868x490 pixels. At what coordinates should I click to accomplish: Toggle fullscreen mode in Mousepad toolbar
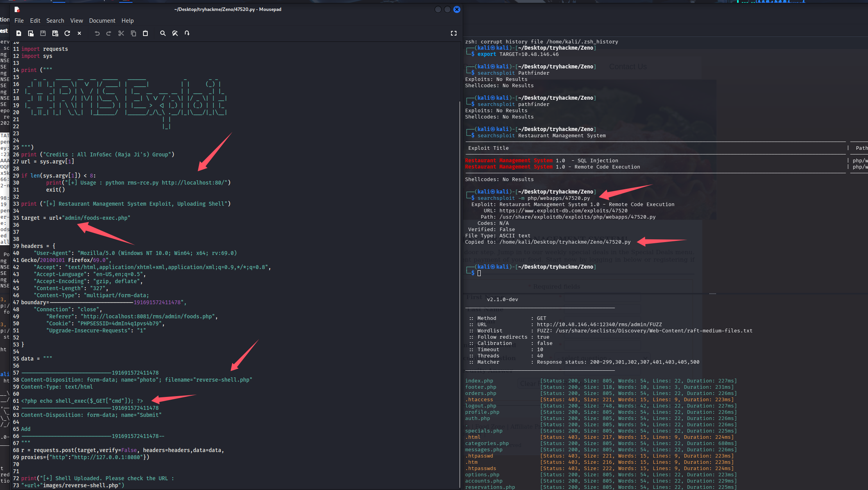(454, 33)
